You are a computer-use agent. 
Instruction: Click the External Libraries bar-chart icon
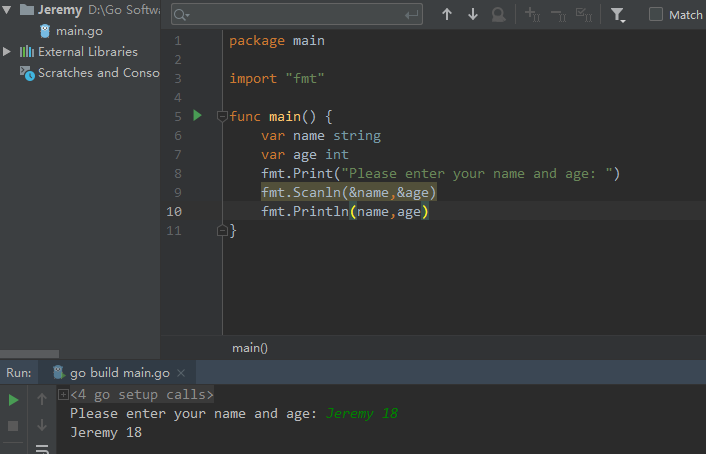[27, 51]
